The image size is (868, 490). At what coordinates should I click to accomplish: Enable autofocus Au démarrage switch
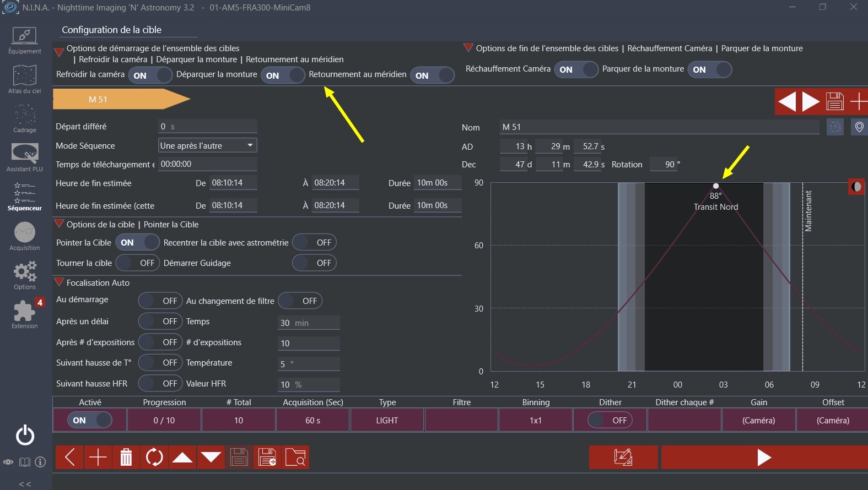pyautogui.click(x=160, y=301)
